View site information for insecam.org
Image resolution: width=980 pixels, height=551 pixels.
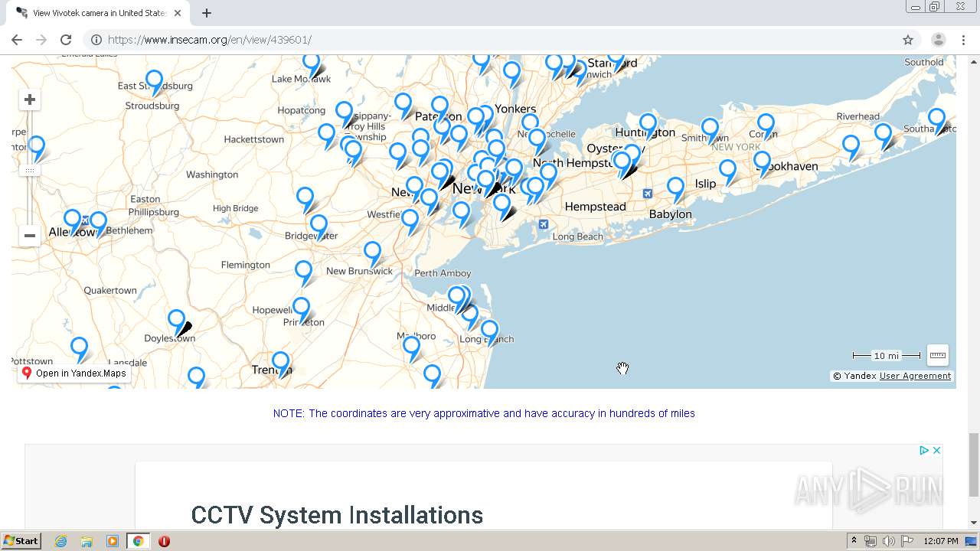point(96,40)
